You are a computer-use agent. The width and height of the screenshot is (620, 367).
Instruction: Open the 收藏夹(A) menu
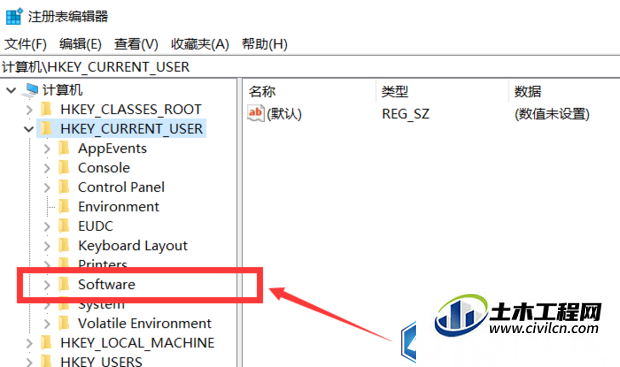tap(200, 44)
